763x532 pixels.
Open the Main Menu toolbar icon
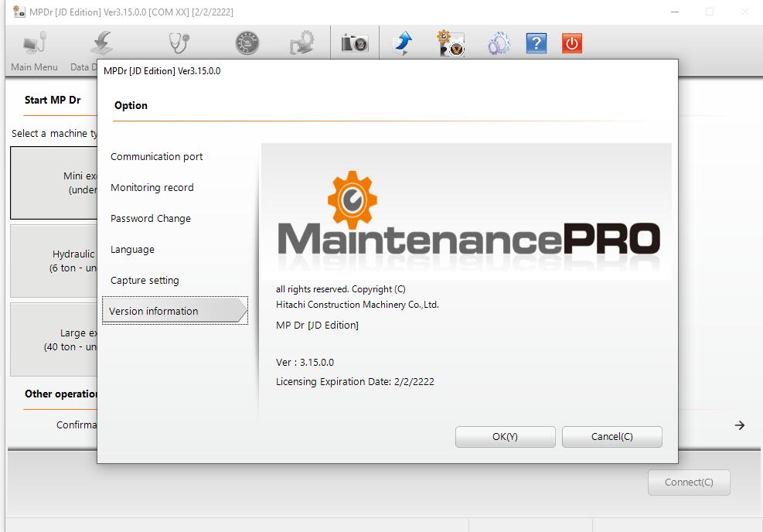coord(35,50)
